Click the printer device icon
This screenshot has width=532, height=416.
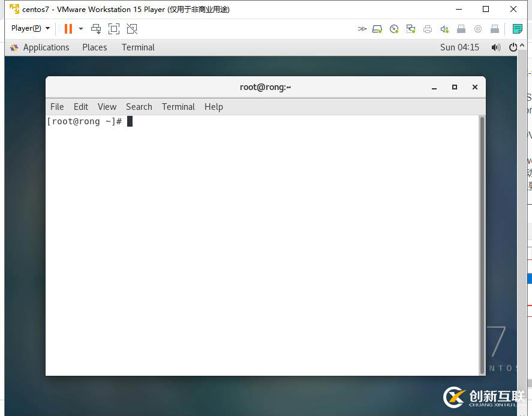click(x=428, y=29)
